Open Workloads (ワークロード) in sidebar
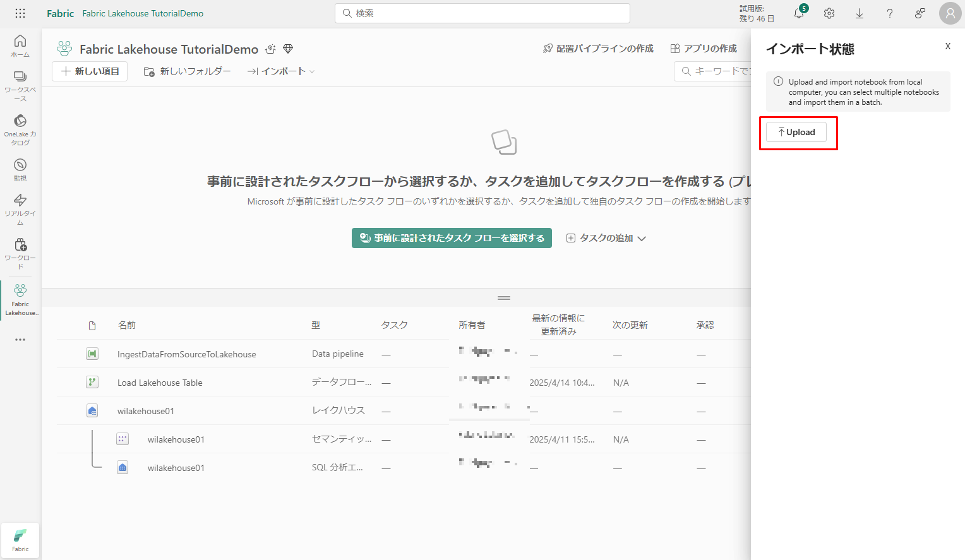The width and height of the screenshot is (965, 560). point(20,253)
